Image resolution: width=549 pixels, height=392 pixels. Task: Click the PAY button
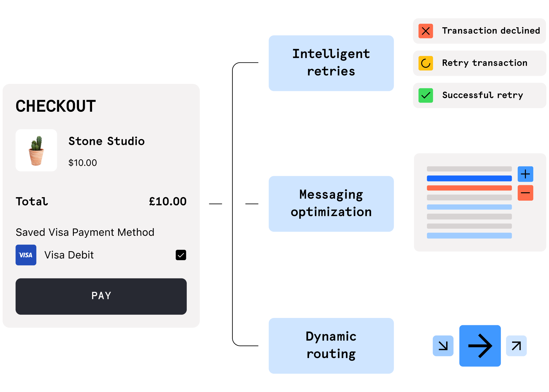pos(101,296)
